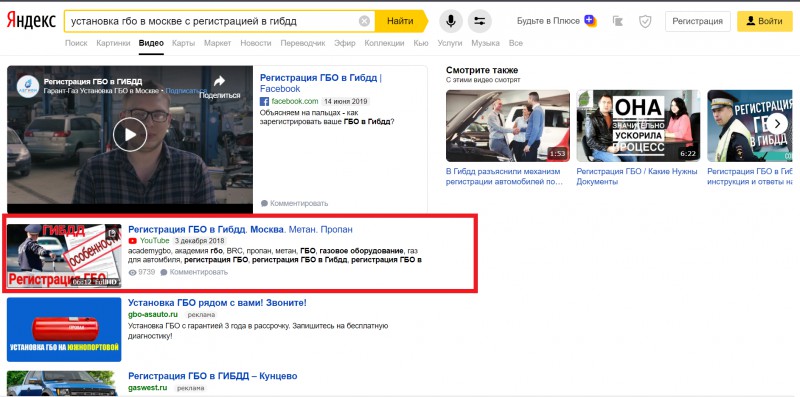Open 'Регистрация ГБО в ГИБДД – Кунцево' link

tap(213, 376)
